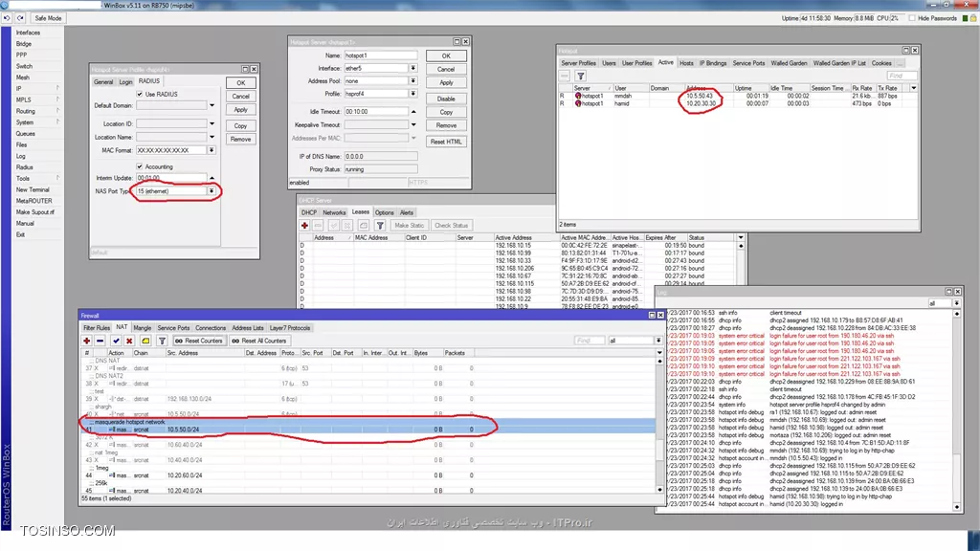Open the Interface dropdown in Hotspot Server
Image resolution: width=980 pixels, height=551 pixels.
tap(413, 68)
